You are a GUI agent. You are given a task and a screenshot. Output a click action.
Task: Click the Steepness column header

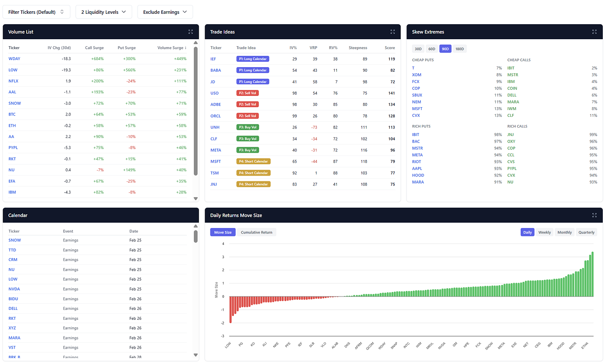pyautogui.click(x=358, y=48)
